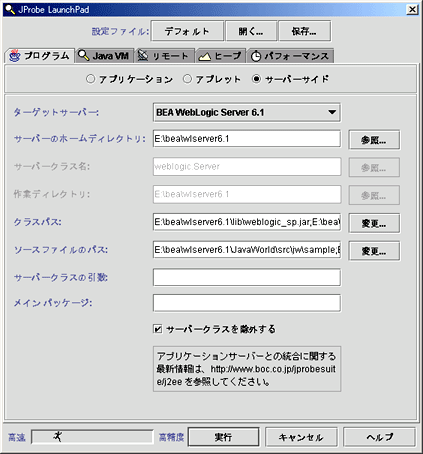The height and width of the screenshot is (454, 423).
Task: Close the JProbe LaunchPad window
Action: coord(412,9)
